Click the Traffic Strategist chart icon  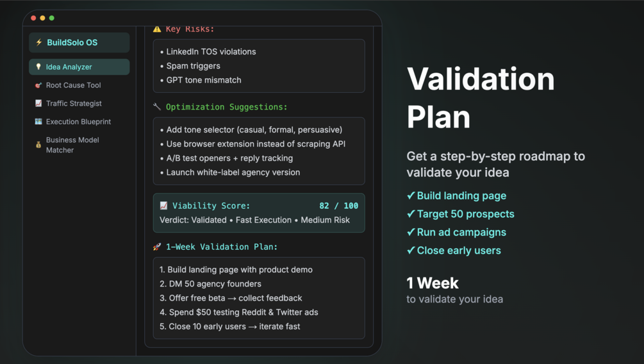38,103
